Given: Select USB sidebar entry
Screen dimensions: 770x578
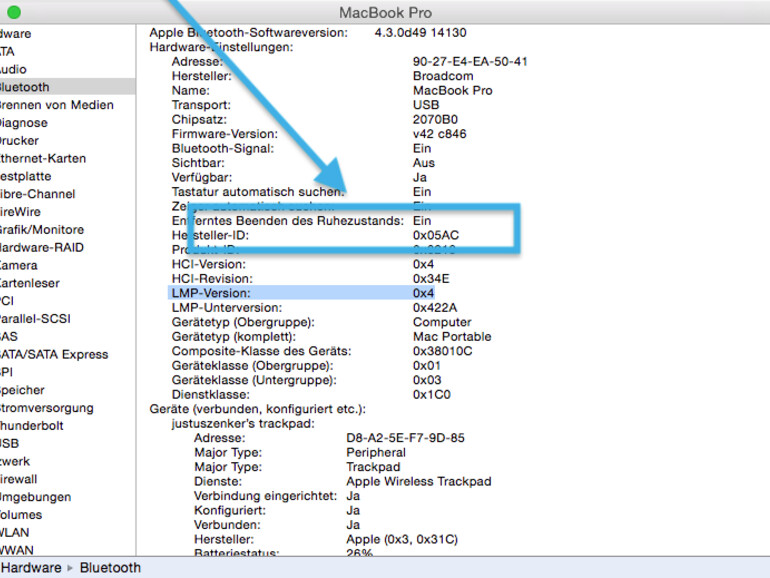Looking at the screenshot, I should click(9, 443).
